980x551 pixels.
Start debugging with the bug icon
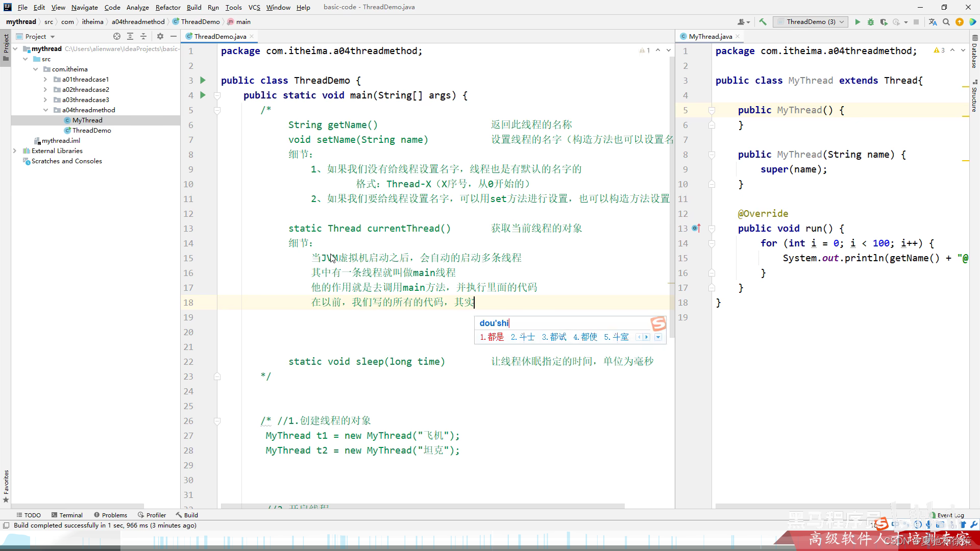coord(871,22)
